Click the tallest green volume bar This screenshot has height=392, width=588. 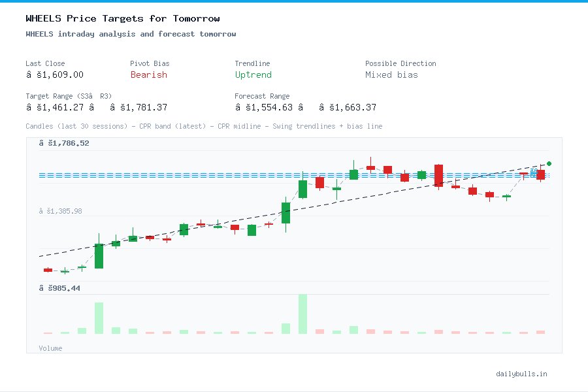[x=302, y=314]
